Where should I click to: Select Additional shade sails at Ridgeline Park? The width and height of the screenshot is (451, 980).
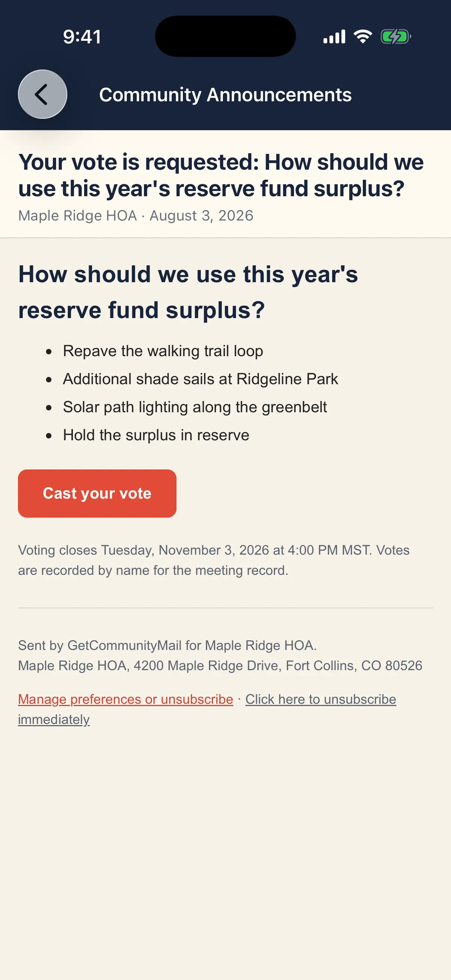[200, 379]
